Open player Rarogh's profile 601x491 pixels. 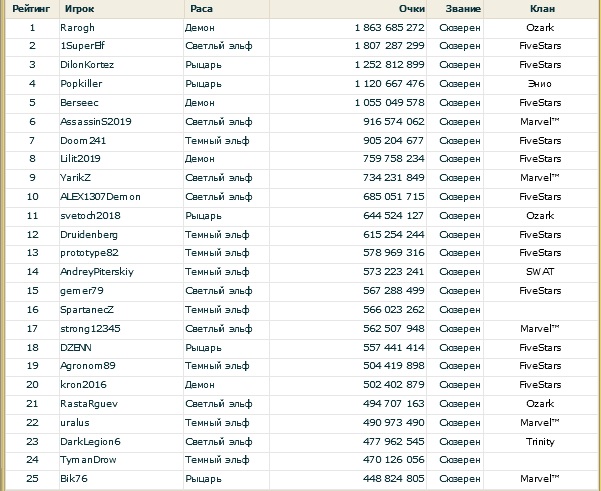pos(77,27)
